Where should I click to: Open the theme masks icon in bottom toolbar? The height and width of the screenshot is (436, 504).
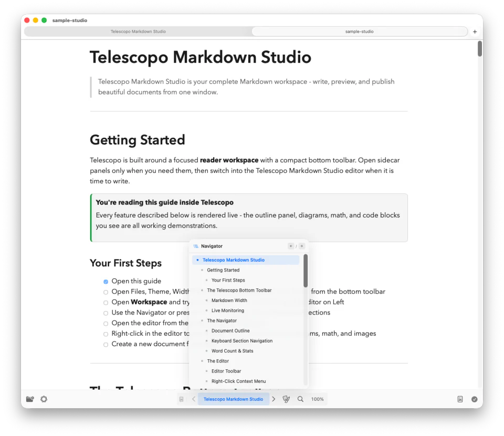coord(286,399)
